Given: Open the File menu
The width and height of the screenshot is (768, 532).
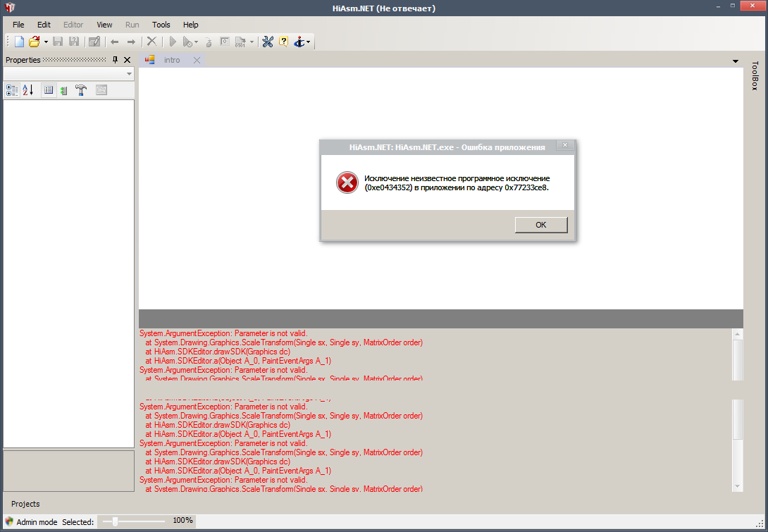Looking at the screenshot, I should [x=18, y=25].
